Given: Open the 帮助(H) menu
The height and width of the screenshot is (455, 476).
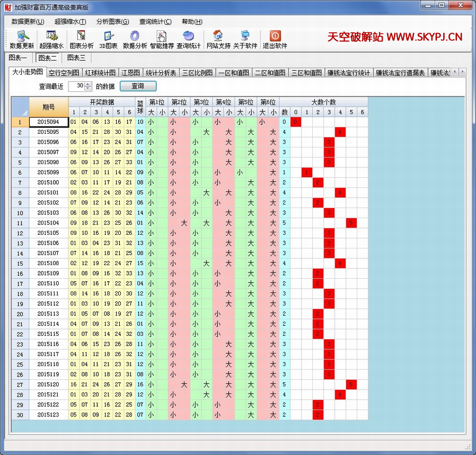Looking at the screenshot, I should tap(192, 21).
